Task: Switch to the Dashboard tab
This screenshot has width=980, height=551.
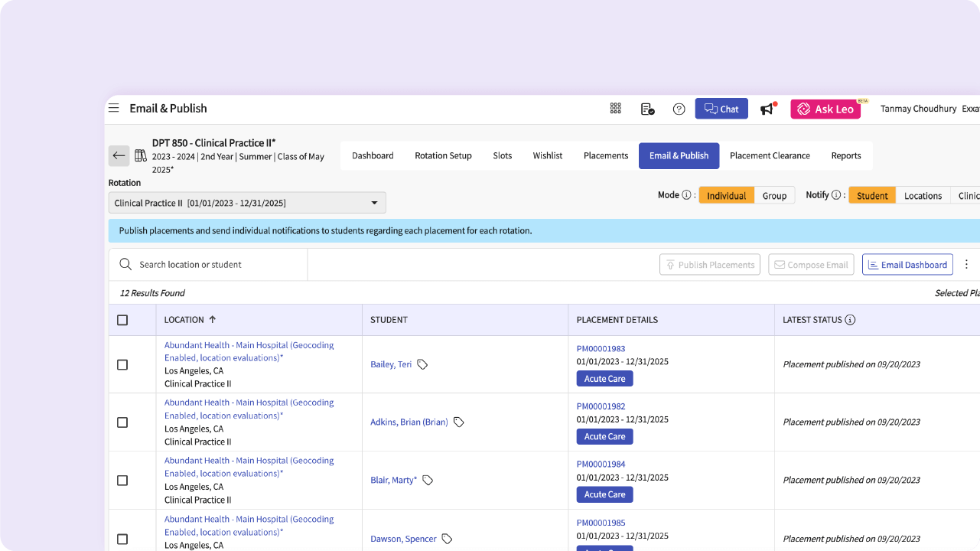Action: tap(373, 155)
